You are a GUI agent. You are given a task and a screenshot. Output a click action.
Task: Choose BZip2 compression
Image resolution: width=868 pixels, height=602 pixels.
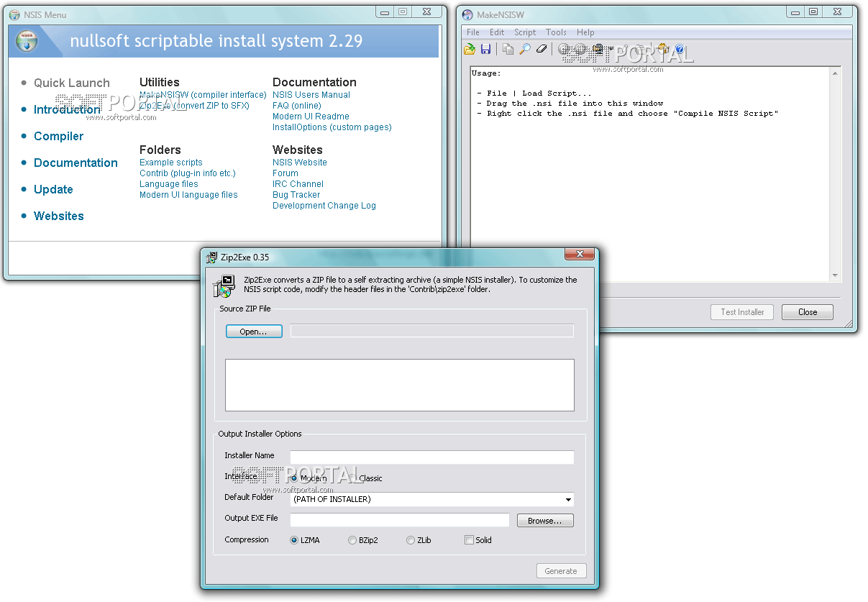click(x=352, y=539)
